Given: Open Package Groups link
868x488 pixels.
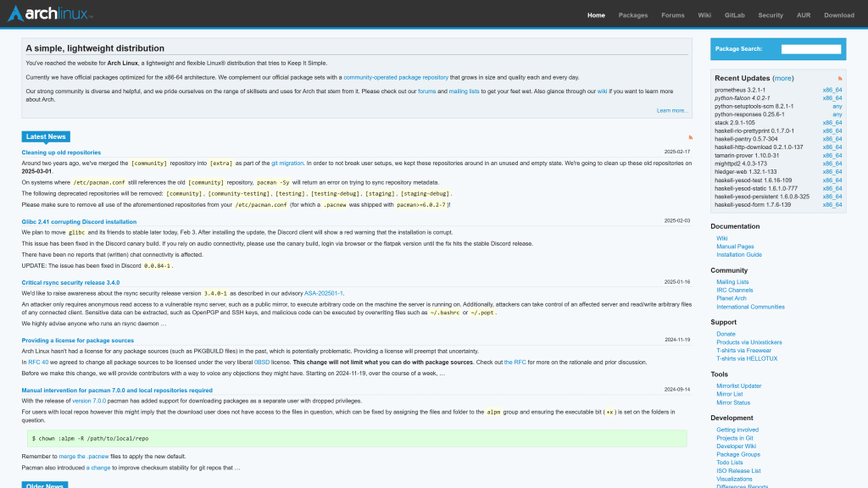Looking at the screenshot, I should click(x=738, y=455).
